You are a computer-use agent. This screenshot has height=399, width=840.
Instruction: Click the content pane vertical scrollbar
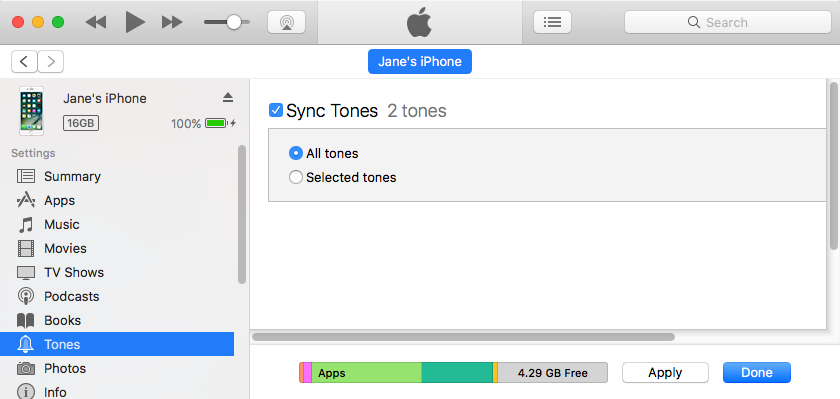pos(834,166)
